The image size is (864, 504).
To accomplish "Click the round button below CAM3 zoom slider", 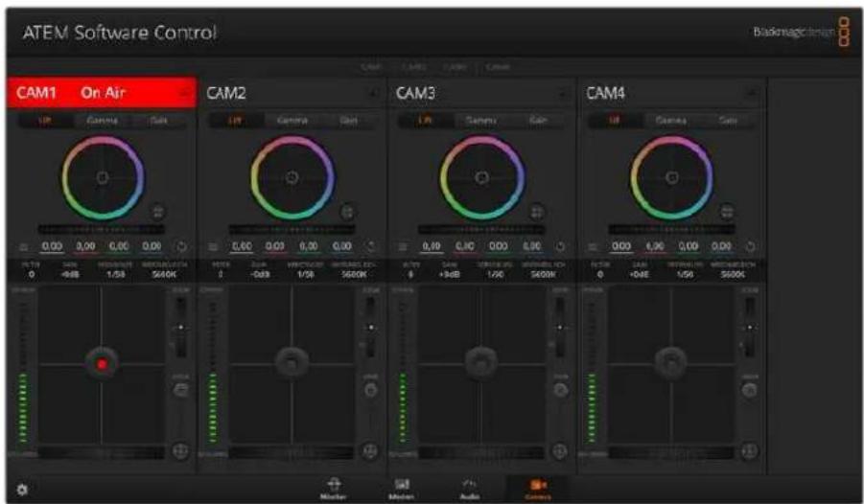I will [560, 390].
